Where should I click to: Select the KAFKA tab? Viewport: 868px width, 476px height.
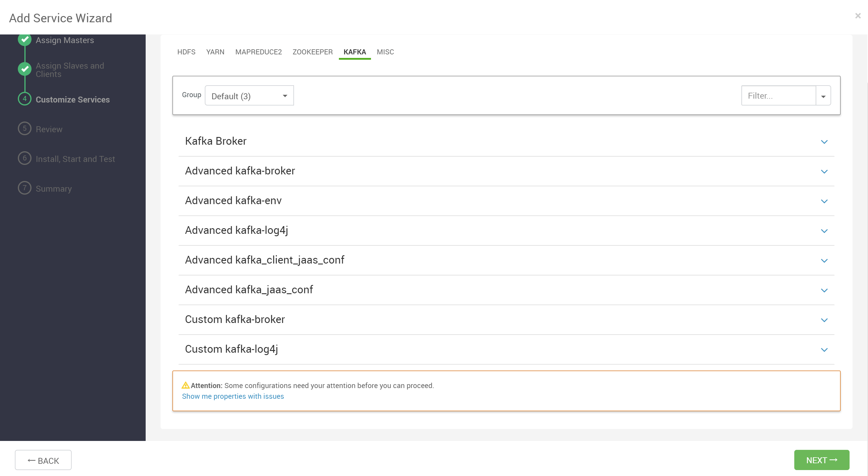(x=354, y=52)
